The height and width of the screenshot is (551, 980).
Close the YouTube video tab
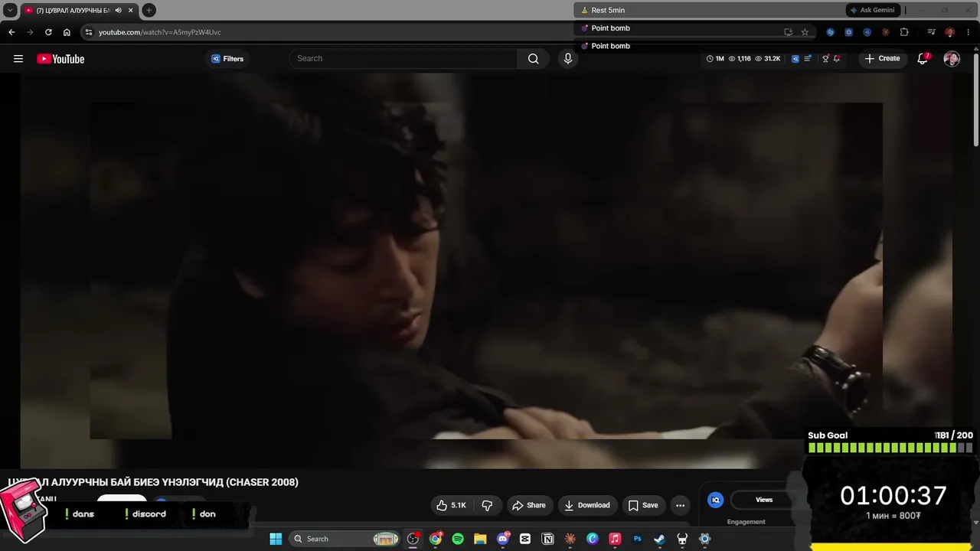click(131, 11)
